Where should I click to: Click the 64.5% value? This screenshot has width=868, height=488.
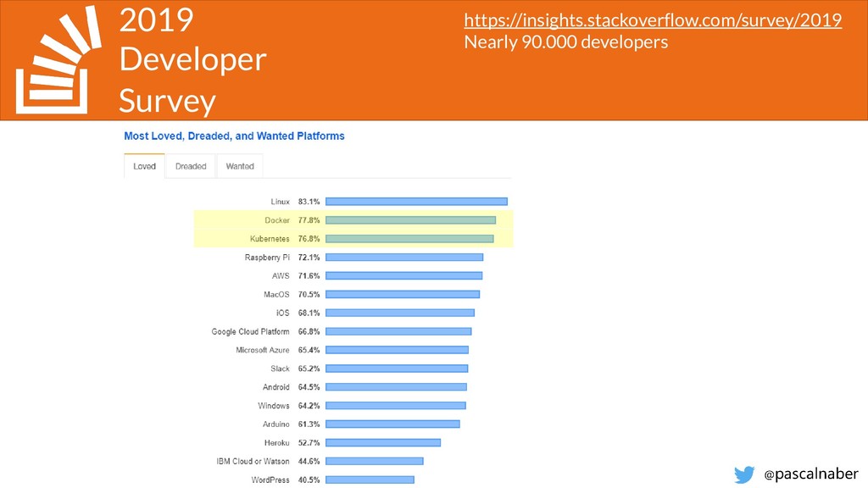coord(309,386)
